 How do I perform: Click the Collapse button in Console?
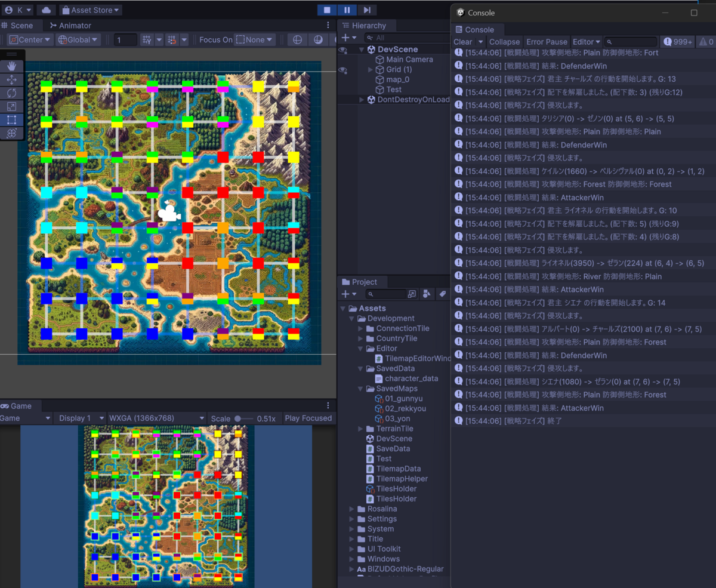[x=504, y=42]
